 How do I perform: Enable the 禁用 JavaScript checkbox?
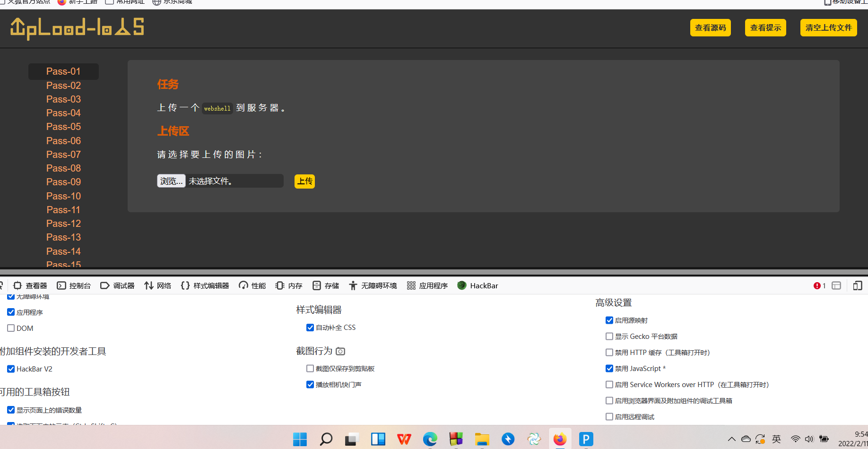pos(609,368)
